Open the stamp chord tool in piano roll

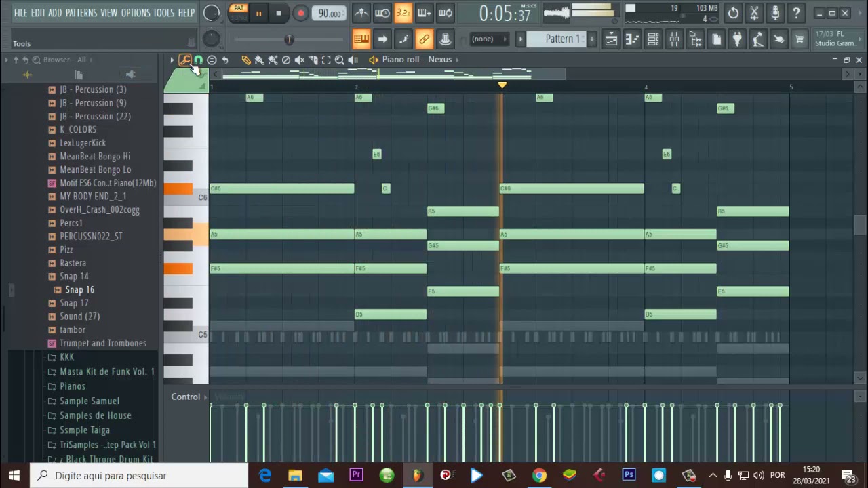(x=212, y=60)
